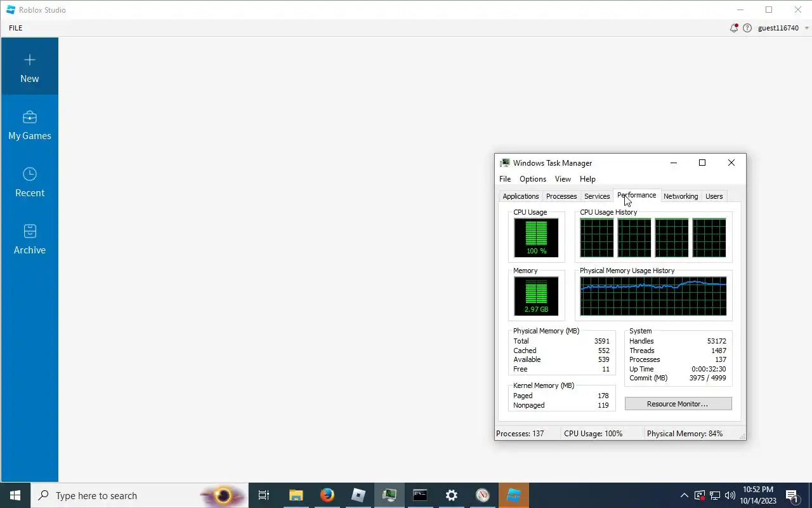
Task: Click the Processes: 137 status bar entry
Action: point(520,434)
